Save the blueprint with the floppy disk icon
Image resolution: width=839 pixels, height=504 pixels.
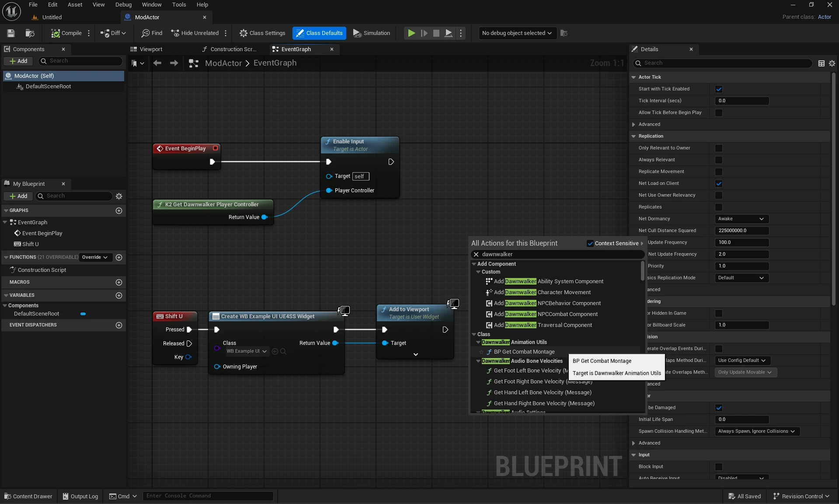(x=11, y=33)
